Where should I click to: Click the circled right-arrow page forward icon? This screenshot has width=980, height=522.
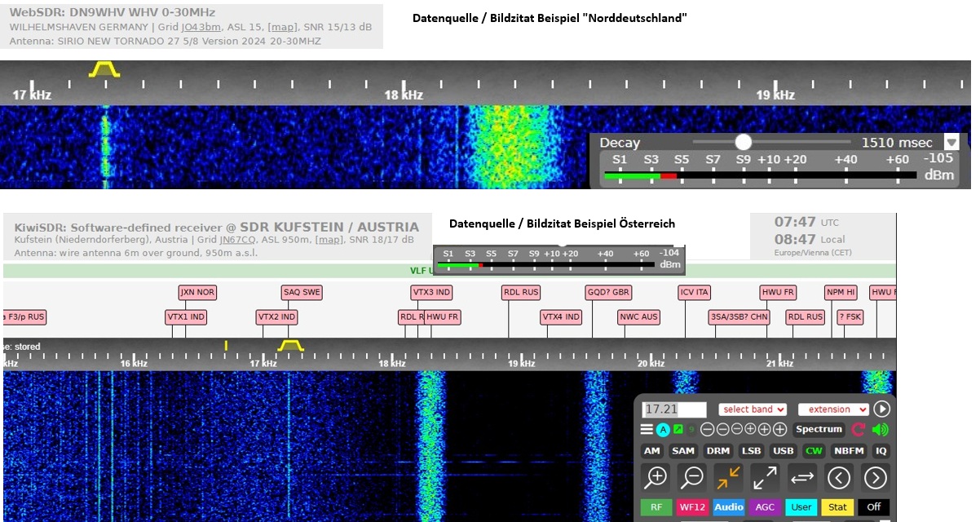pos(875,477)
